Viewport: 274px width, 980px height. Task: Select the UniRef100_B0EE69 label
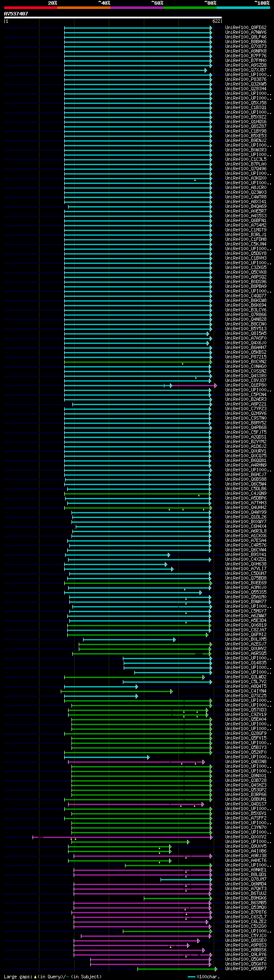246,583
